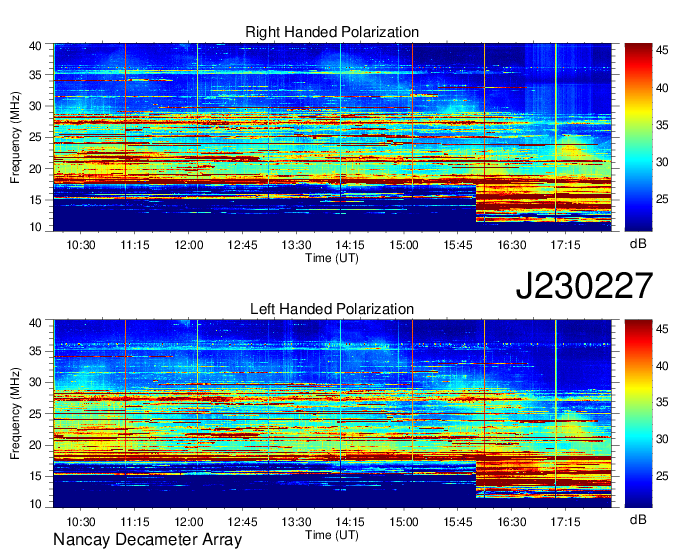Image resolution: width=680 pixels, height=552 pixels.
Task: Click the 30 dB label on bottom color bar
Action: [x=662, y=439]
